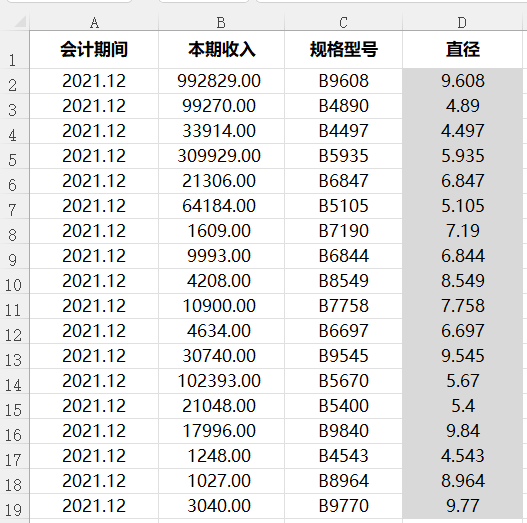This screenshot has width=527, height=523.
Task: Click spec cell B4497
Action: click(343, 131)
